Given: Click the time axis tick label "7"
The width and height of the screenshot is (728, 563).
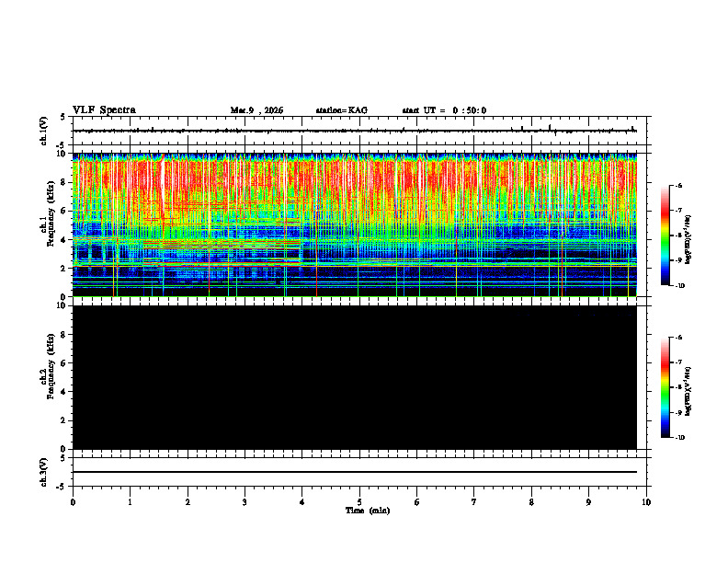Looking at the screenshot, I should click(x=474, y=502).
